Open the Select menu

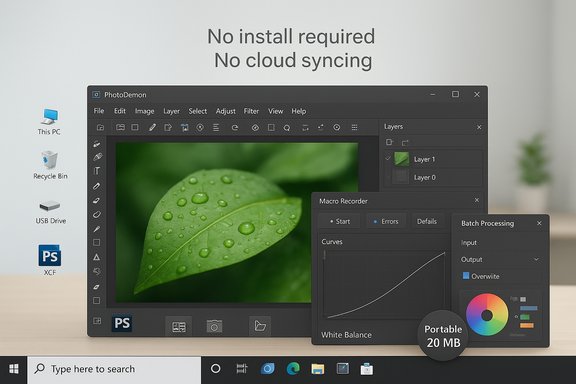tap(198, 111)
